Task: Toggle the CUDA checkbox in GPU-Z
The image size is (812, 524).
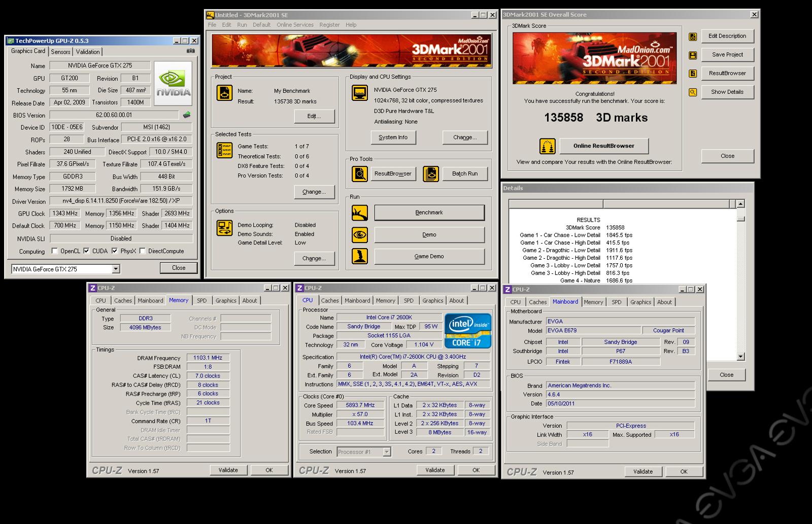Action: [x=86, y=251]
